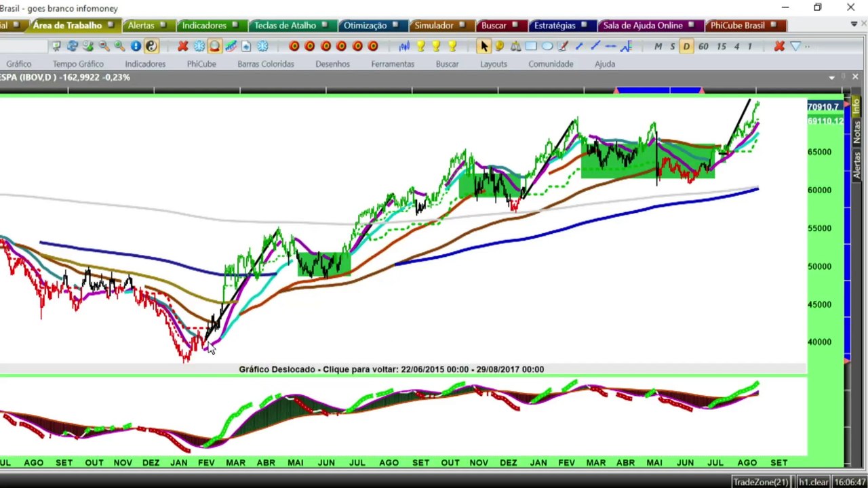Image resolution: width=868 pixels, height=488 pixels.
Task: Switch to weekly (S) timeframe
Action: coord(672,46)
